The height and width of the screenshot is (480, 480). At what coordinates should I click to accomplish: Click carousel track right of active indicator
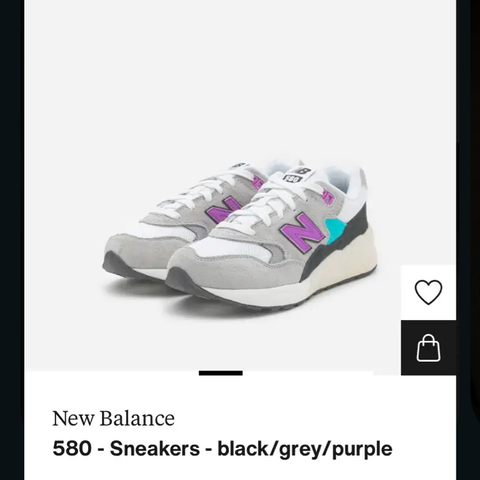pos(308,373)
